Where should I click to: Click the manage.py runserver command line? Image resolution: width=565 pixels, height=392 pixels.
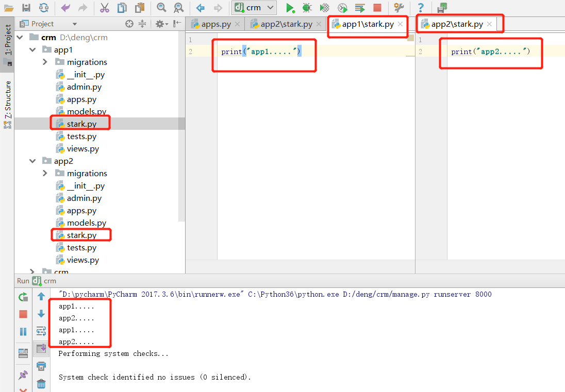[x=275, y=295]
